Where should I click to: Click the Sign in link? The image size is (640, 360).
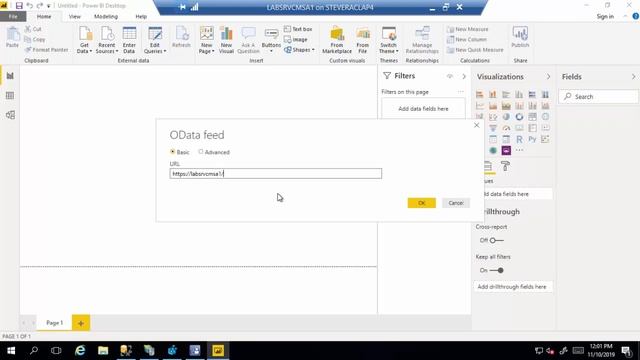coord(605,16)
